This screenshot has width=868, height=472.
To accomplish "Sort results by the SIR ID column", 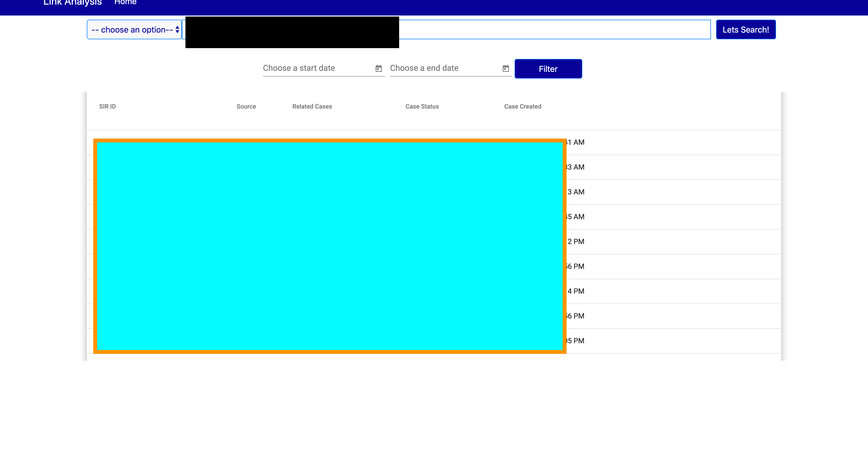I will point(107,106).
